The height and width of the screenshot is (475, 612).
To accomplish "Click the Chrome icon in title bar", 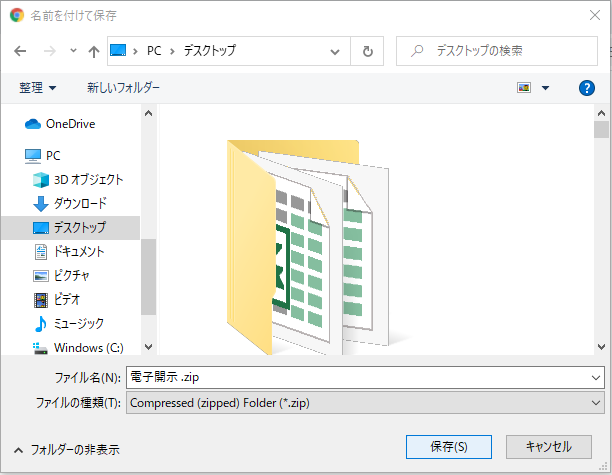I will pos(17,15).
